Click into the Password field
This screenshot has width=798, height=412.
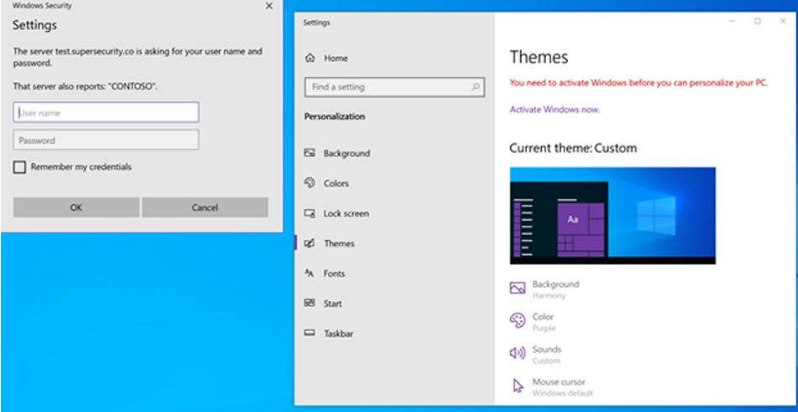106,140
